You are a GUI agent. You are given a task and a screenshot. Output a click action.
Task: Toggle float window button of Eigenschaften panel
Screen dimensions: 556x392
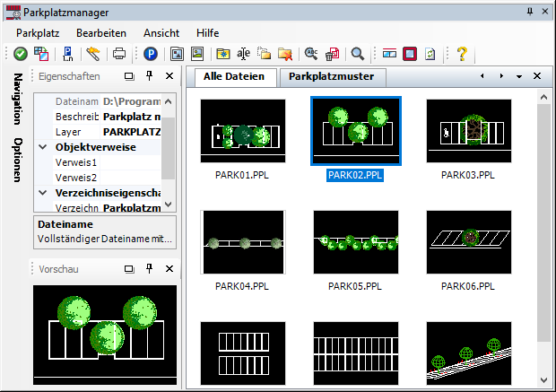[129, 76]
